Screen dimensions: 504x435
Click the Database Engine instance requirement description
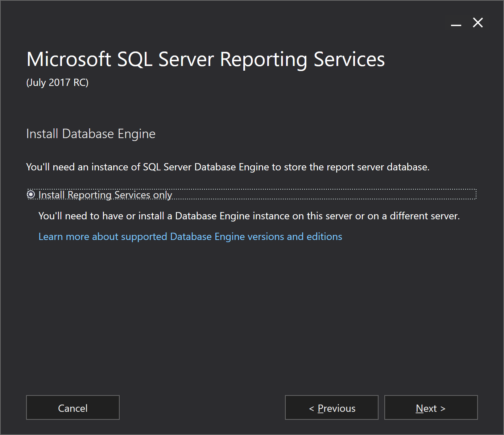click(249, 216)
